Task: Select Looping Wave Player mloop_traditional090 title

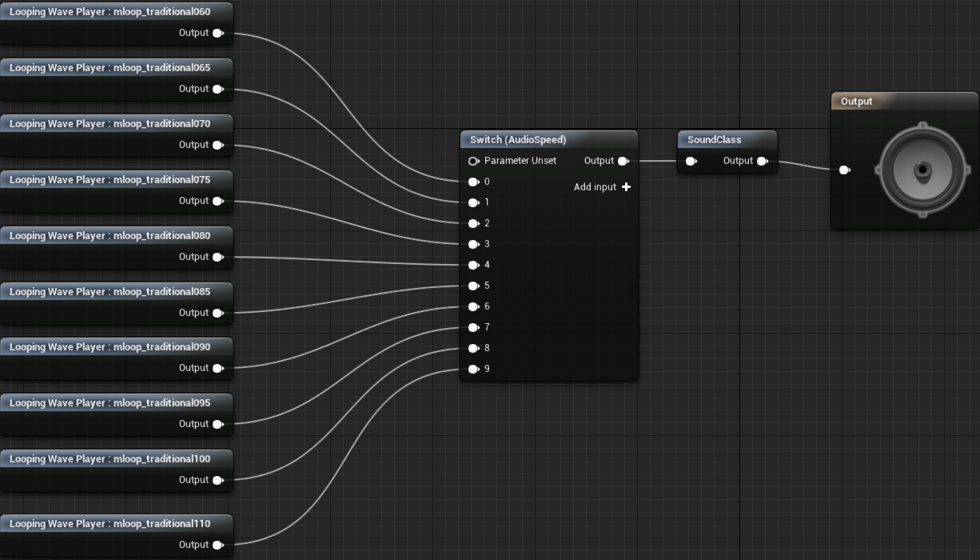Action: [x=110, y=347]
